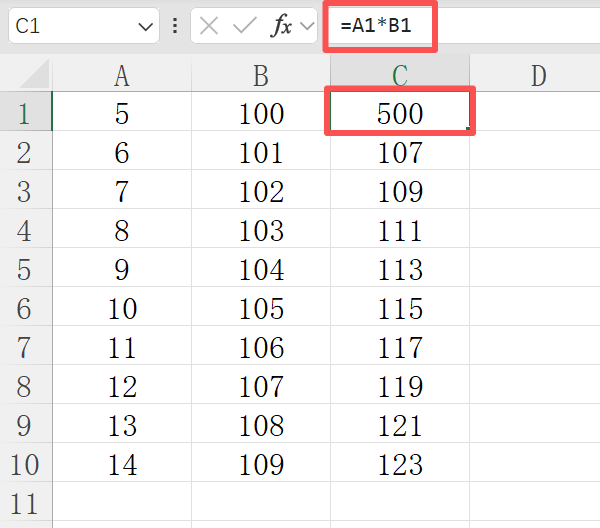Select cell C1 containing 500
Screen dimensions: 600x528
click(400, 114)
